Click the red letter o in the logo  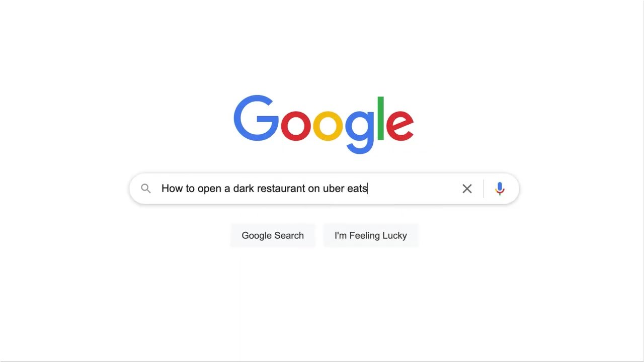coord(296,125)
